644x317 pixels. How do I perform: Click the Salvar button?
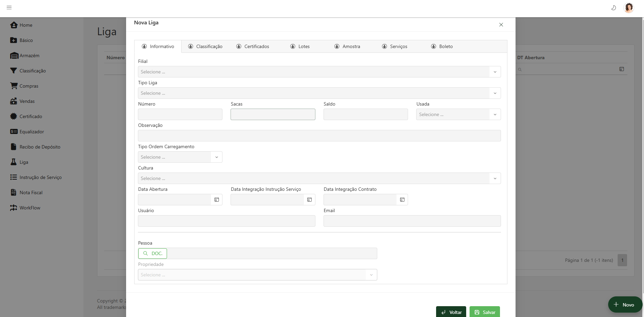coord(484,312)
